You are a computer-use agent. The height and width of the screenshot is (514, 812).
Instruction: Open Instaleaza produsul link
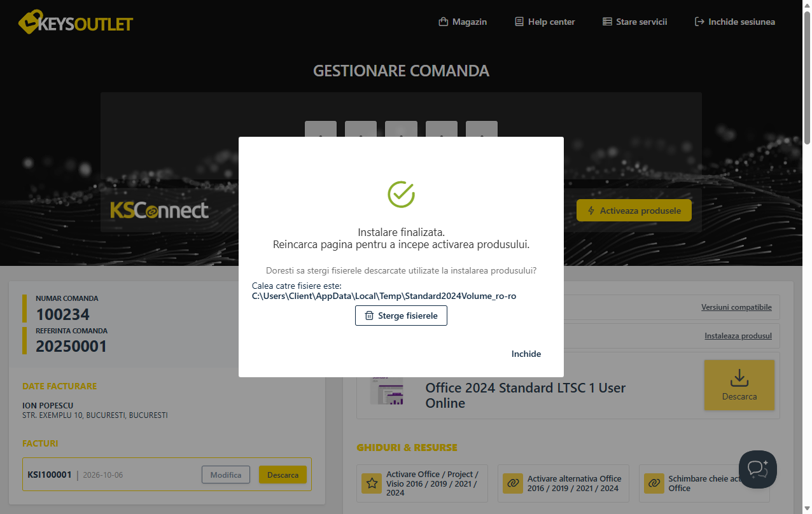pyautogui.click(x=738, y=336)
